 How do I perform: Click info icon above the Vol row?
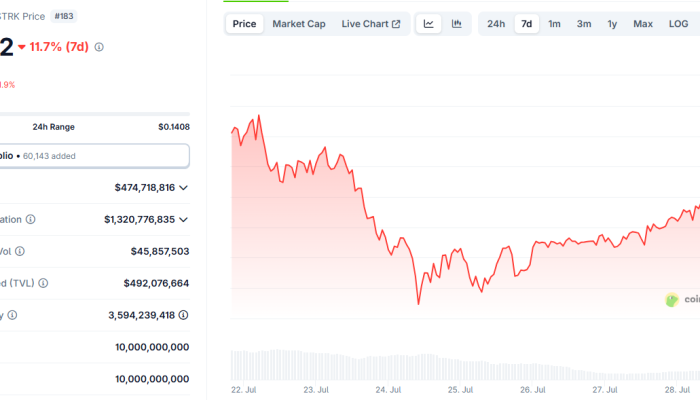[x=30, y=219]
